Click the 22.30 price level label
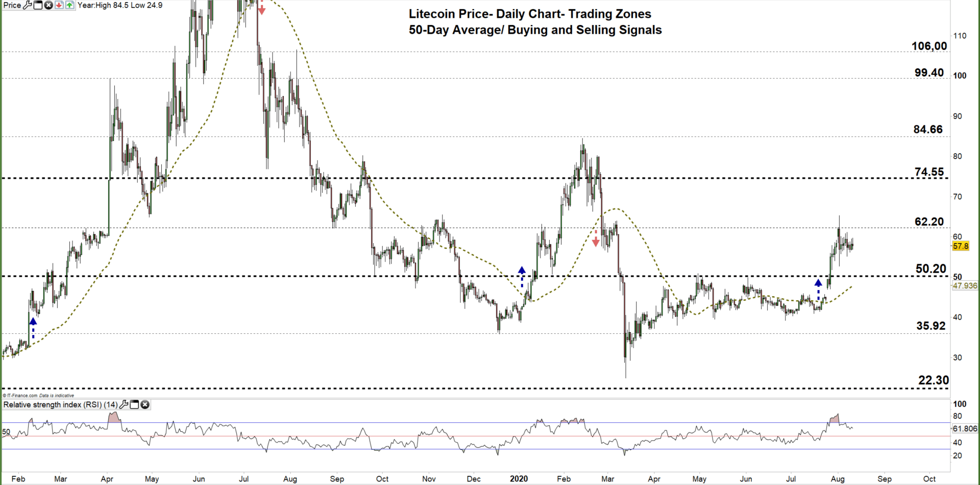 tap(934, 380)
